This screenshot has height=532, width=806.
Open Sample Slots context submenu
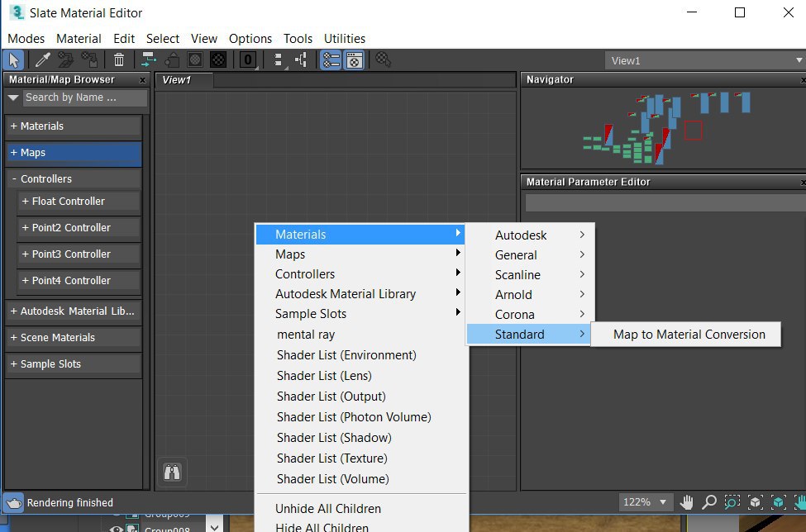(361, 314)
